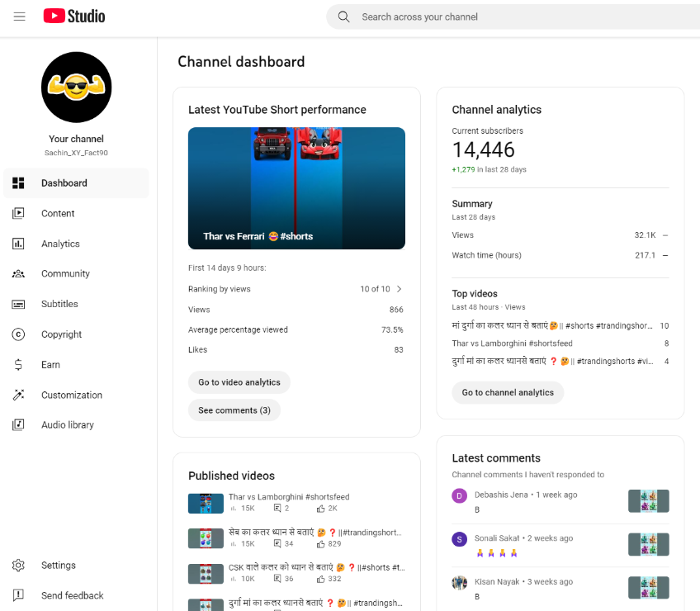Image resolution: width=700 pixels, height=611 pixels.
Task: Open third top video with 4 views
Action: tap(552, 361)
